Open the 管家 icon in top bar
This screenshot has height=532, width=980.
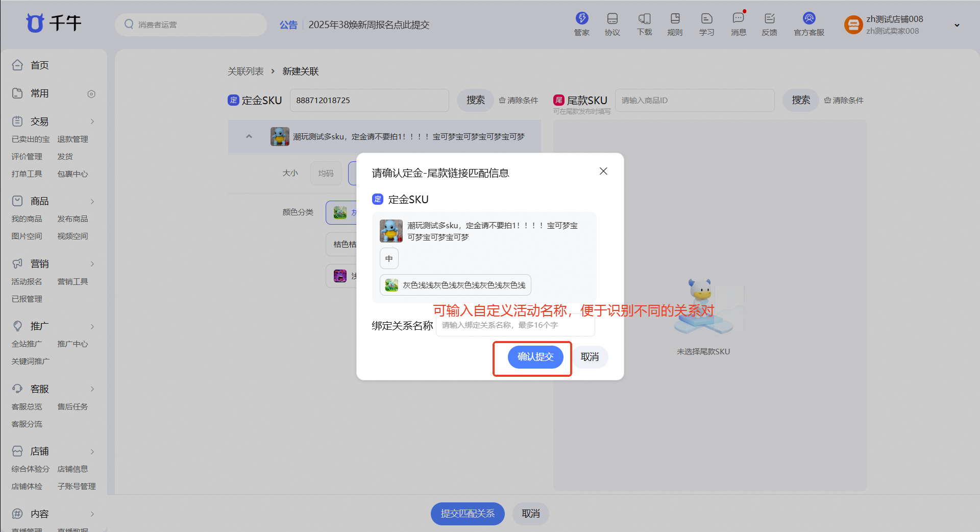pos(582,19)
